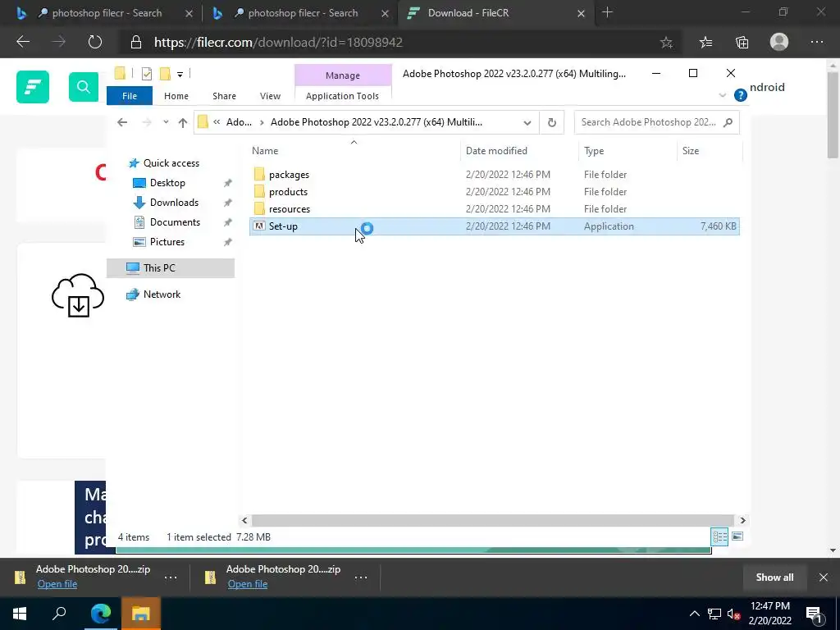Open the notification center icon

click(x=813, y=614)
